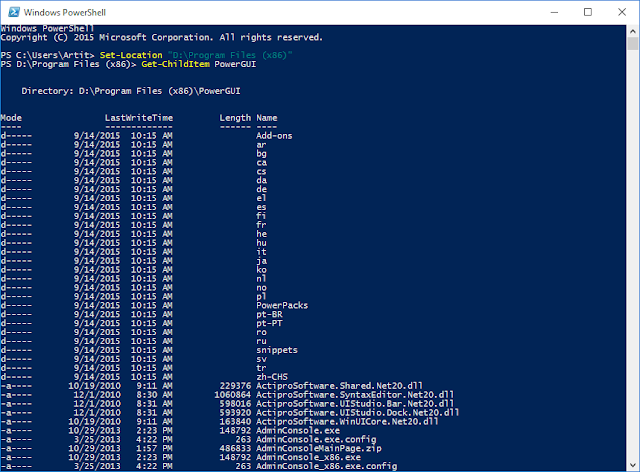Click the de directory name
This screenshot has height=472, width=640.
[x=262, y=189]
